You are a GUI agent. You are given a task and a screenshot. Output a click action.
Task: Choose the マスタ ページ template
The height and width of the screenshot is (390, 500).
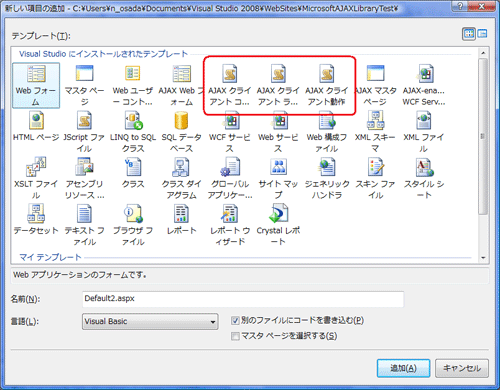click(x=84, y=85)
